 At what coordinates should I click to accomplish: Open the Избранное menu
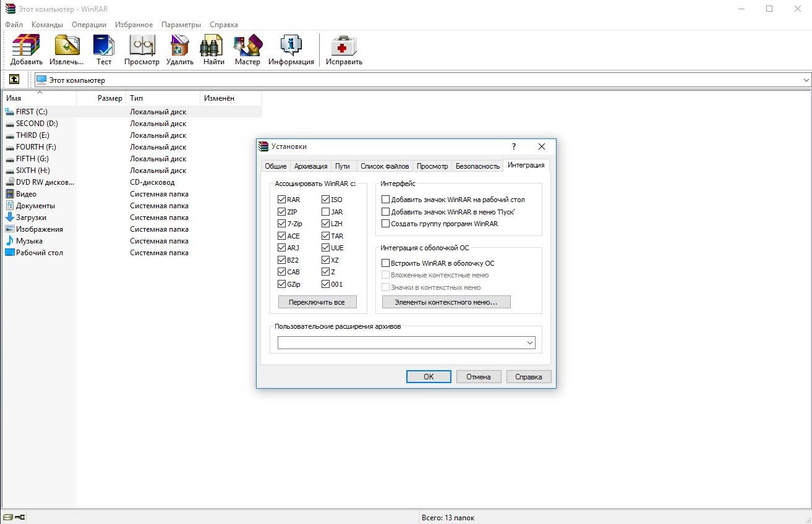[x=134, y=25]
